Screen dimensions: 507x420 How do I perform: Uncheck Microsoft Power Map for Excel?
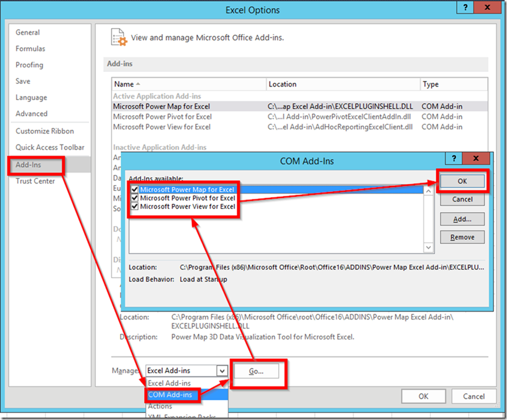click(x=135, y=190)
